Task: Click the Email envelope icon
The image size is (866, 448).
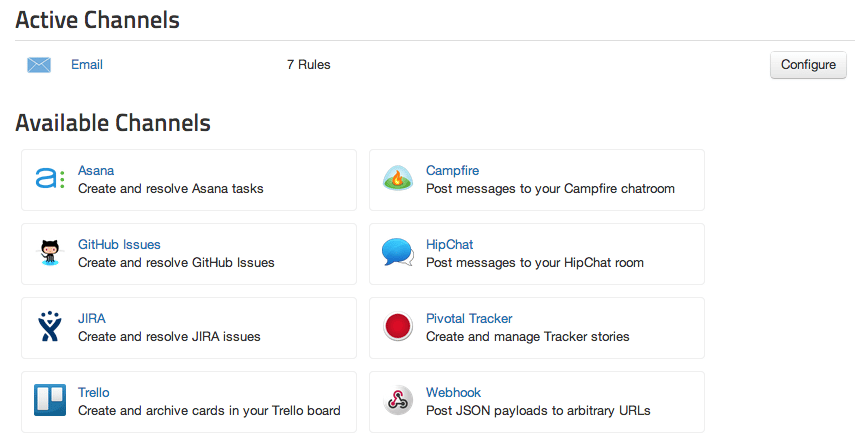Action: [39, 65]
